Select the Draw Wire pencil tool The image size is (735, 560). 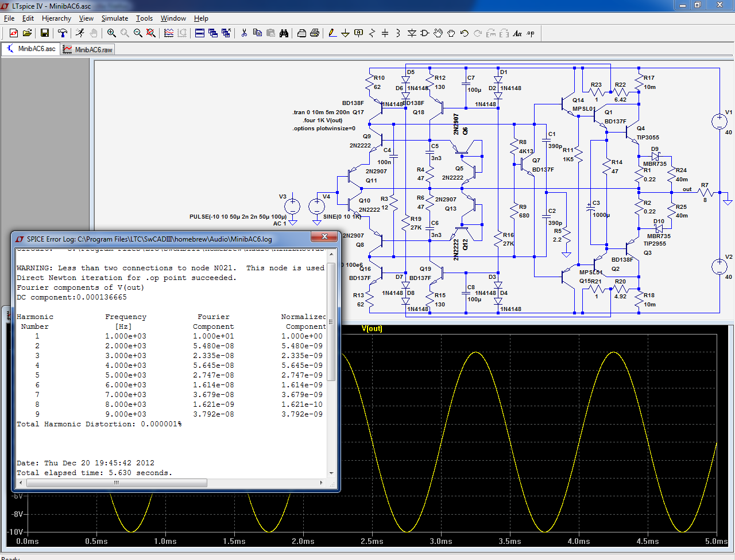coord(332,33)
